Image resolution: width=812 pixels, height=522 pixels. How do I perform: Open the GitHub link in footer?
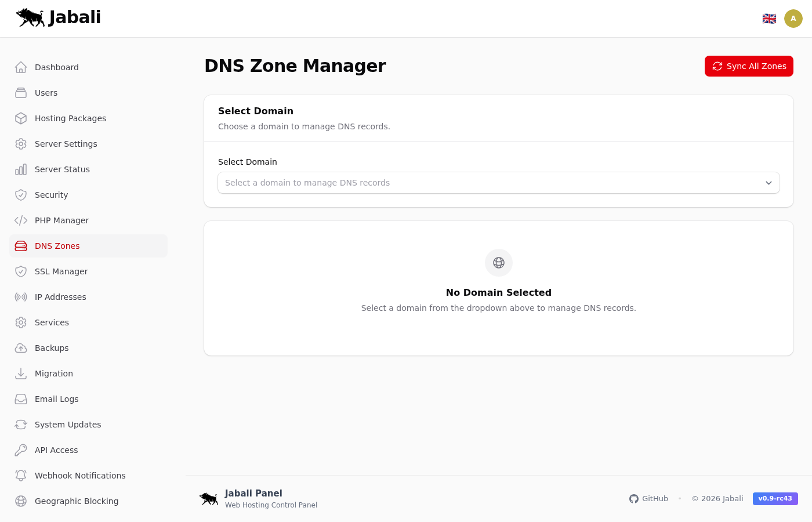649,499
